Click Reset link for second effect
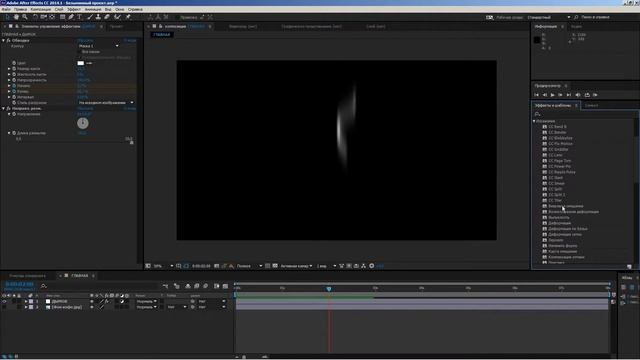640x360 pixels. (x=85, y=109)
